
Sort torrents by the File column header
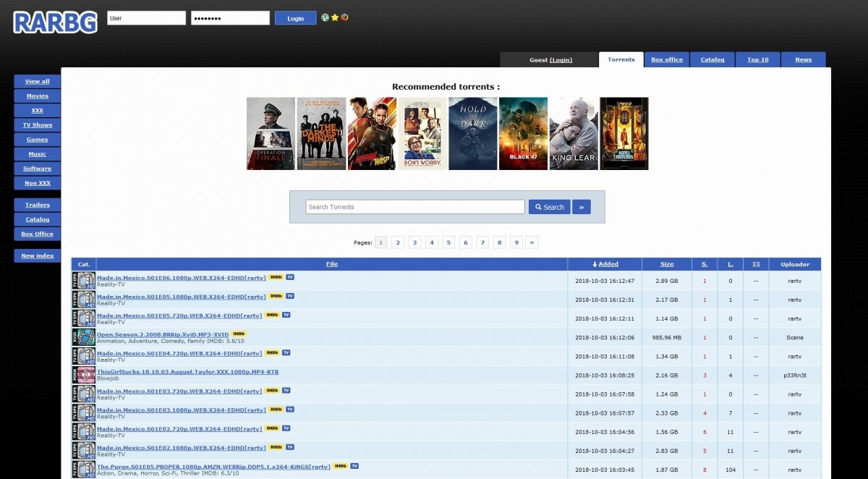tap(332, 264)
